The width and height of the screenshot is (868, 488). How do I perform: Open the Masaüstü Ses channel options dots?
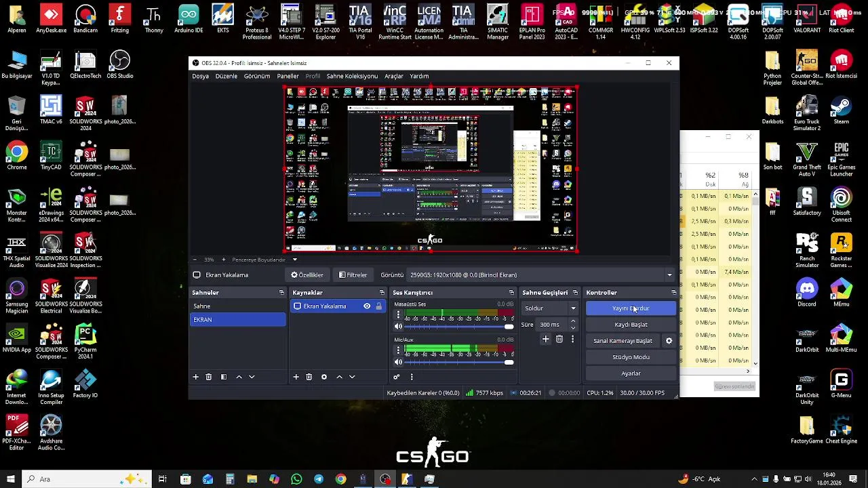pos(398,315)
